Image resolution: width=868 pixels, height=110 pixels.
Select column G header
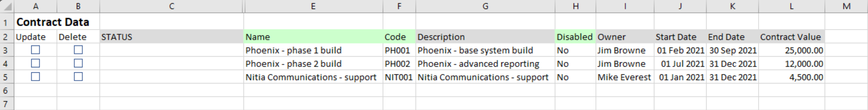(485, 6)
